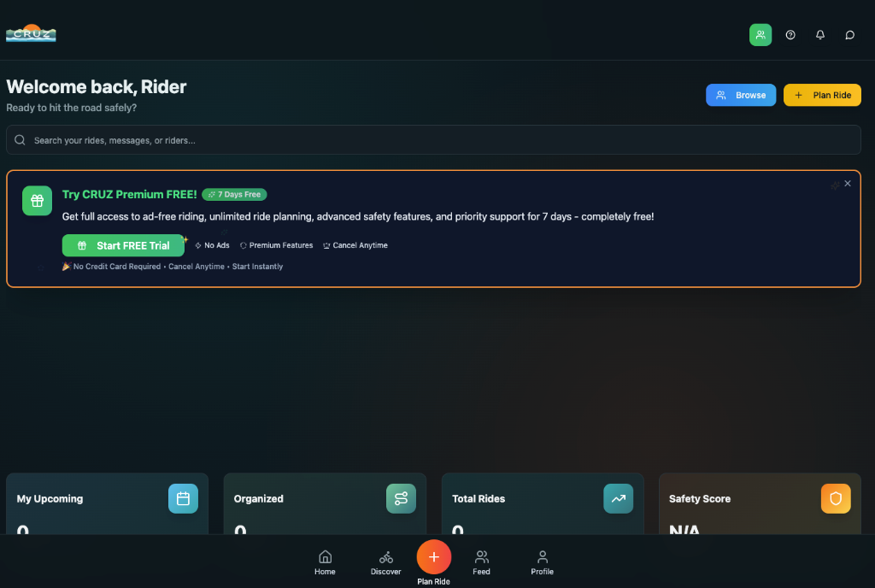Tap the orange plus Plan Ride button
Screen dimensions: 875x588
[433, 556]
